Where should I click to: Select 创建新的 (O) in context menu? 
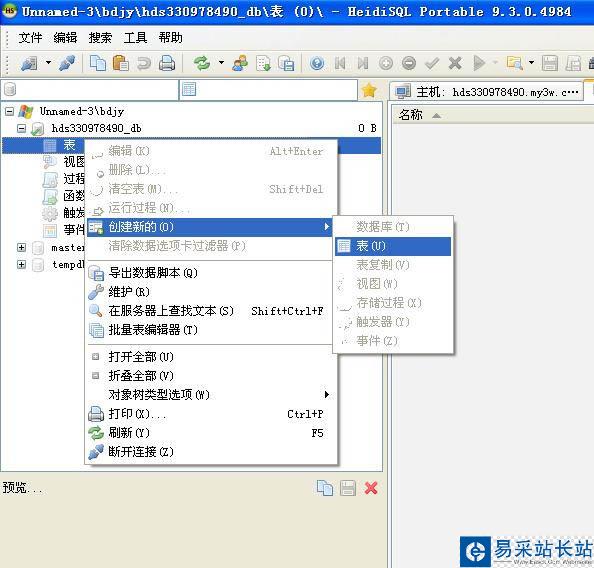(x=209, y=227)
